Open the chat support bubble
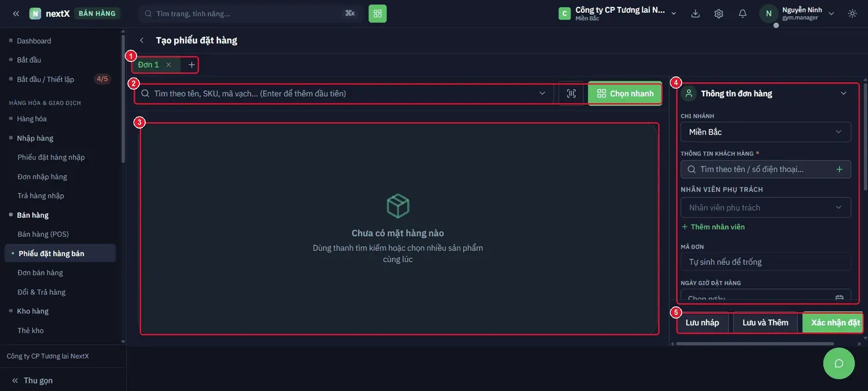Screen dimensions: 868x391 [x=839, y=363]
